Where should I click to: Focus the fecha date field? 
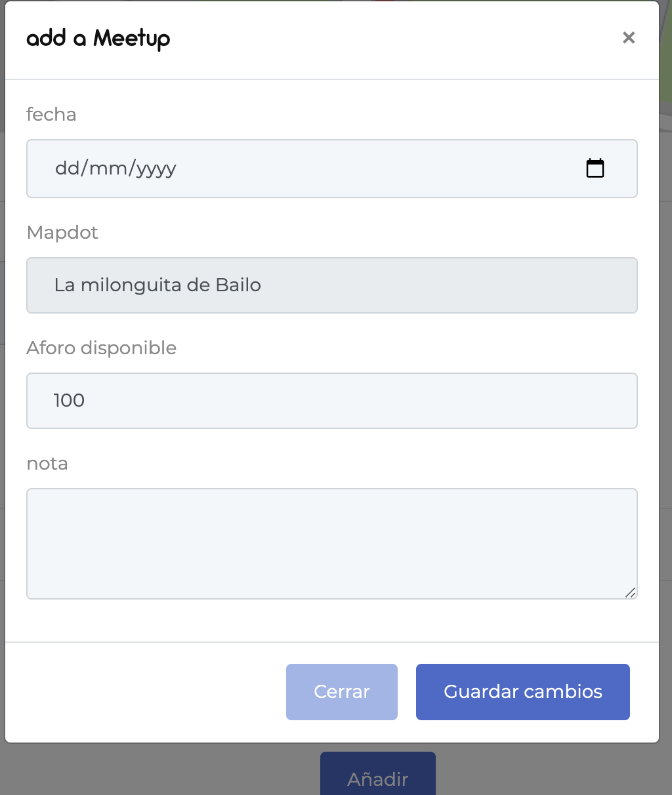pyautogui.click(x=332, y=169)
